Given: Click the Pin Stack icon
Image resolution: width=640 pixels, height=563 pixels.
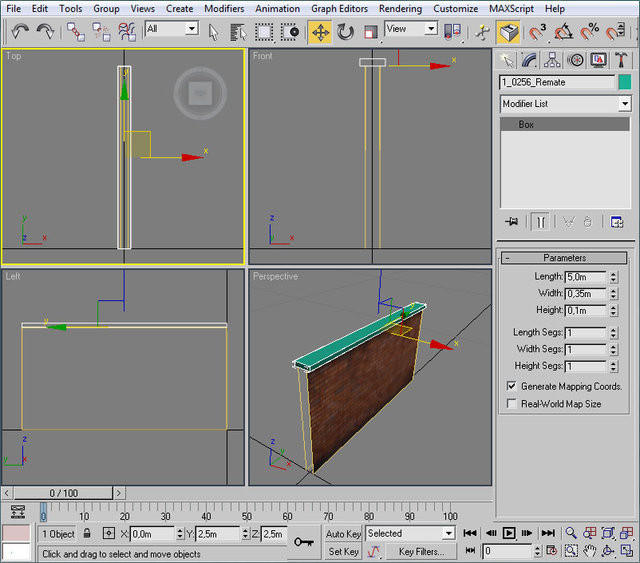Looking at the screenshot, I should (513, 222).
